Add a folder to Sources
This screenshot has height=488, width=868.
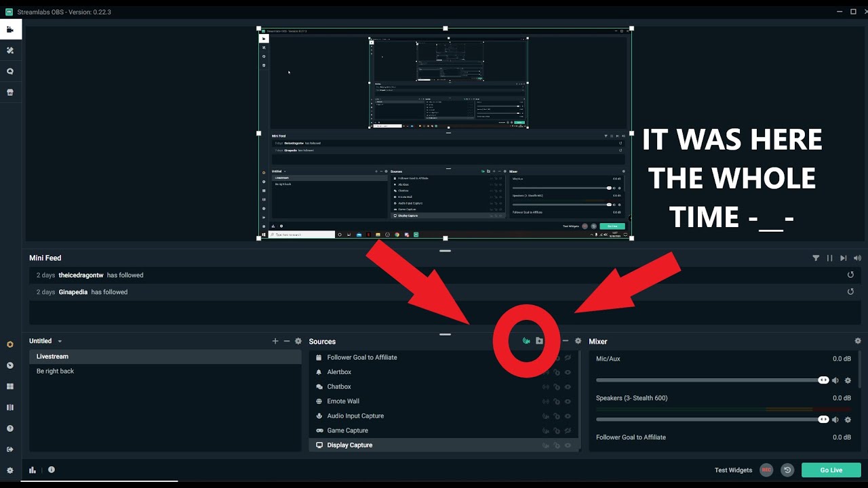pyautogui.click(x=539, y=341)
